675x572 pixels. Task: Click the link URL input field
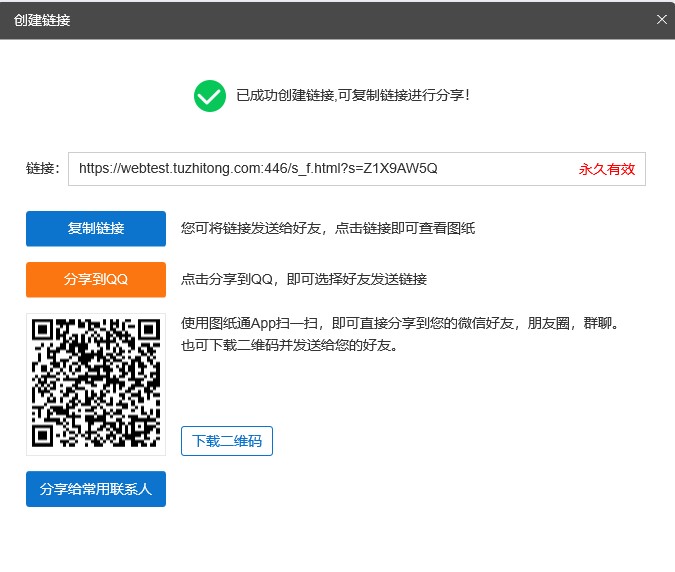point(356,169)
